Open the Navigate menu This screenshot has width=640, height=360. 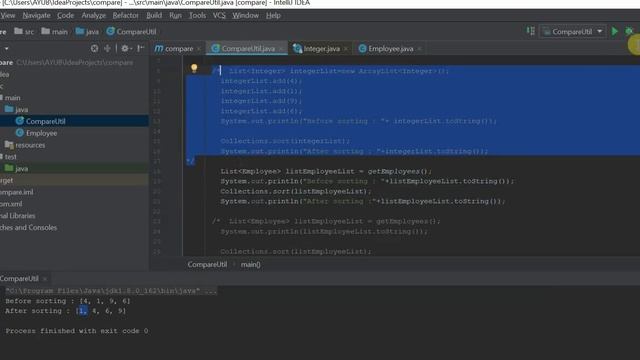(x=36, y=16)
